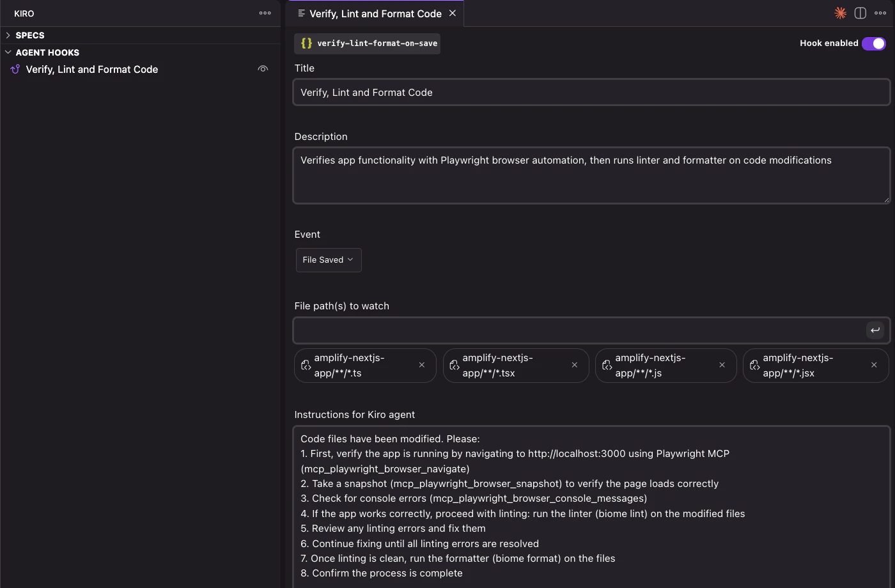Open the editor more actions ellipsis

880,13
